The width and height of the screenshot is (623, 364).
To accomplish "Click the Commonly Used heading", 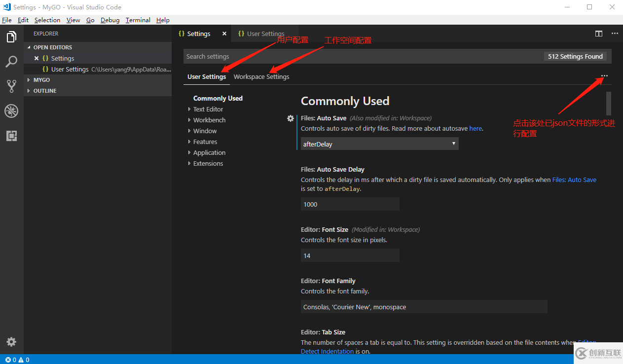I will pyautogui.click(x=345, y=101).
